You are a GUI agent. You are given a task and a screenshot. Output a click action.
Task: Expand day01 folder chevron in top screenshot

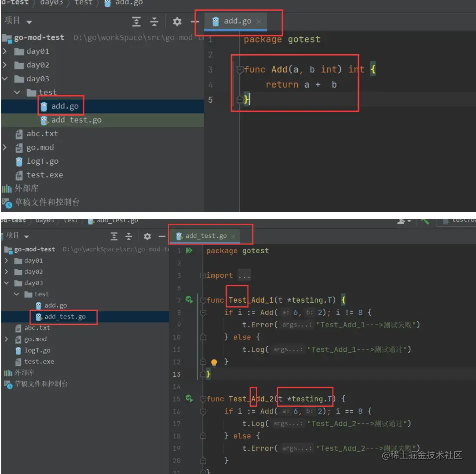5,51
